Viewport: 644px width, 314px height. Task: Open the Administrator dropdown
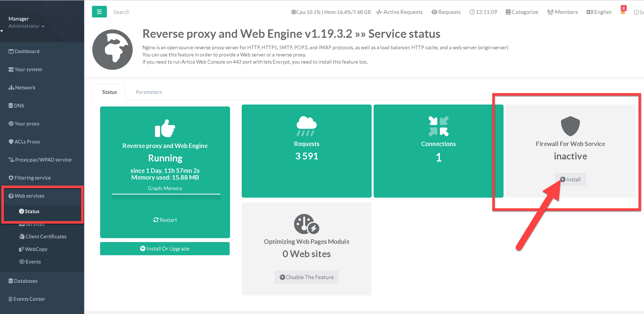(26, 26)
